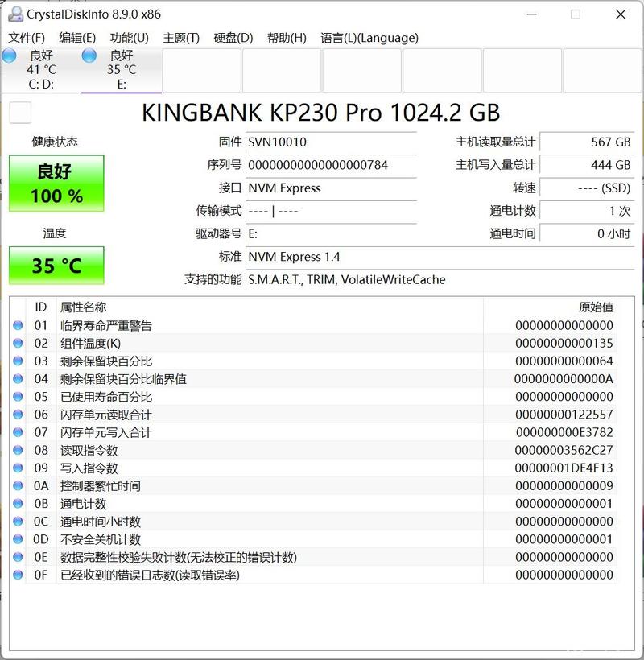Click the blue status circle for drive E:

[x=89, y=56]
